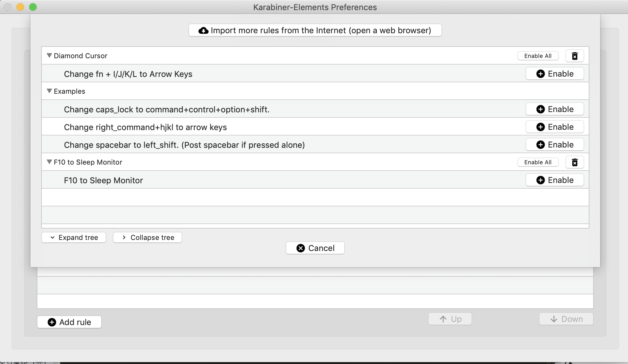Click the Down navigation button

click(567, 318)
